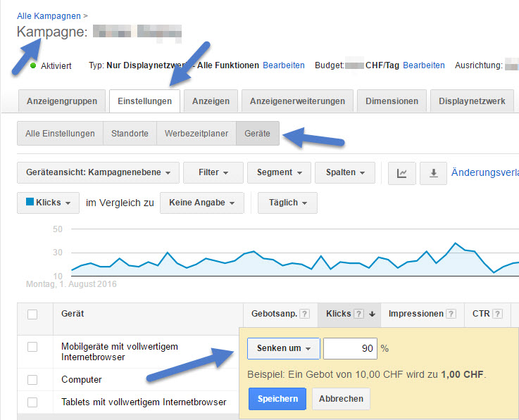The image size is (519, 420).
Task: Open the Täglich interval dropdown
Action: point(287,203)
